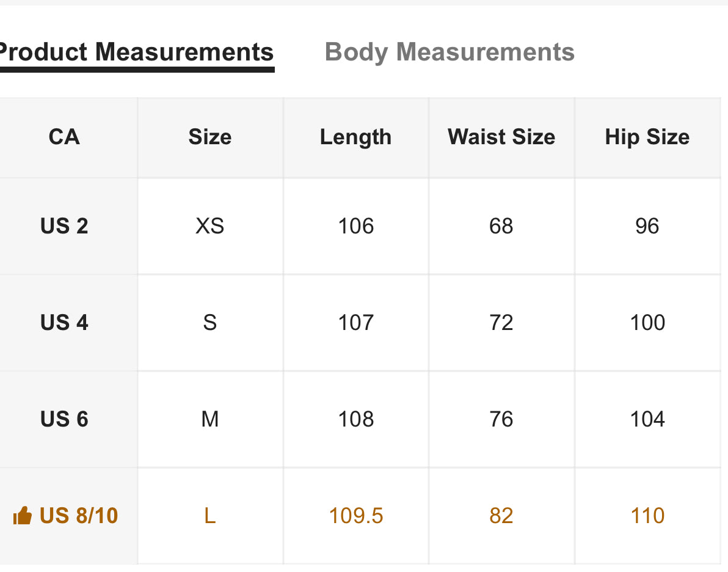Click the CA column header
The image size is (728, 572).
pyautogui.click(x=64, y=137)
